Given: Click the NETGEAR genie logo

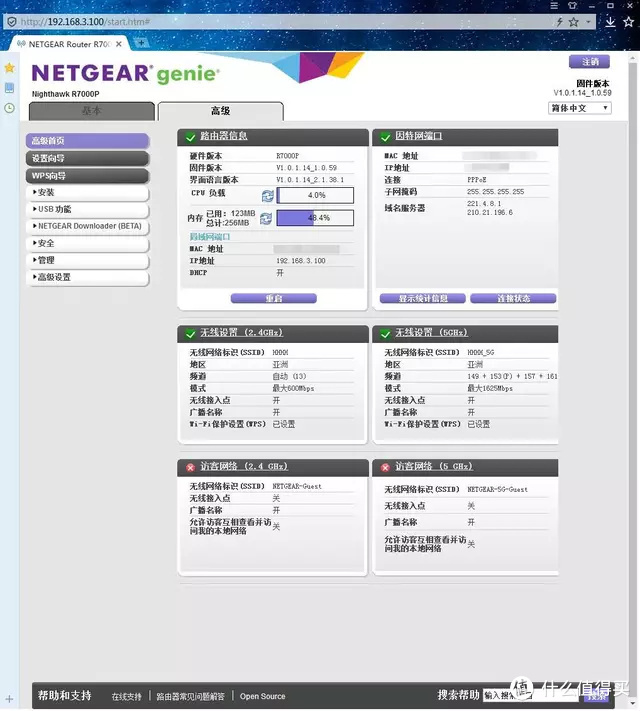Looking at the screenshot, I should [x=126, y=74].
